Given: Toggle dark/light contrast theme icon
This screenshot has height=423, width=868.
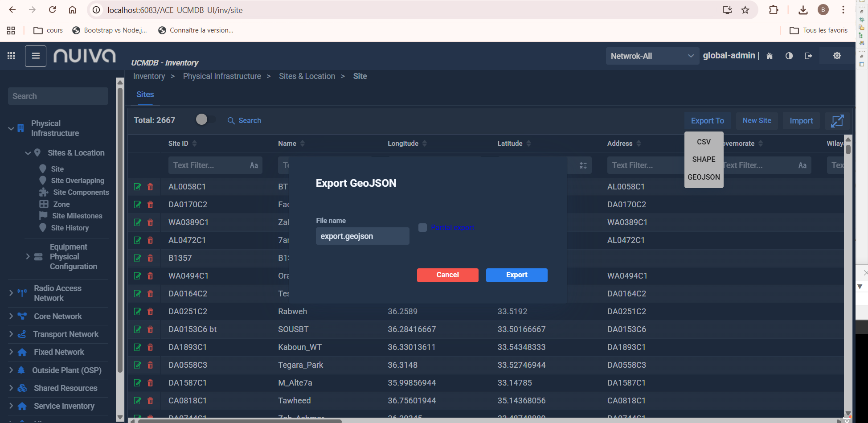Looking at the screenshot, I should click(x=789, y=56).
